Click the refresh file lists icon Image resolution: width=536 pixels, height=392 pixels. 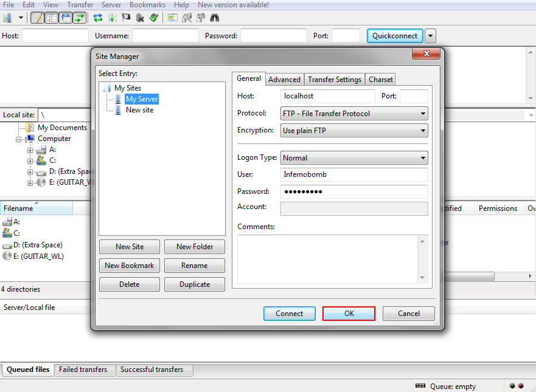98,18
